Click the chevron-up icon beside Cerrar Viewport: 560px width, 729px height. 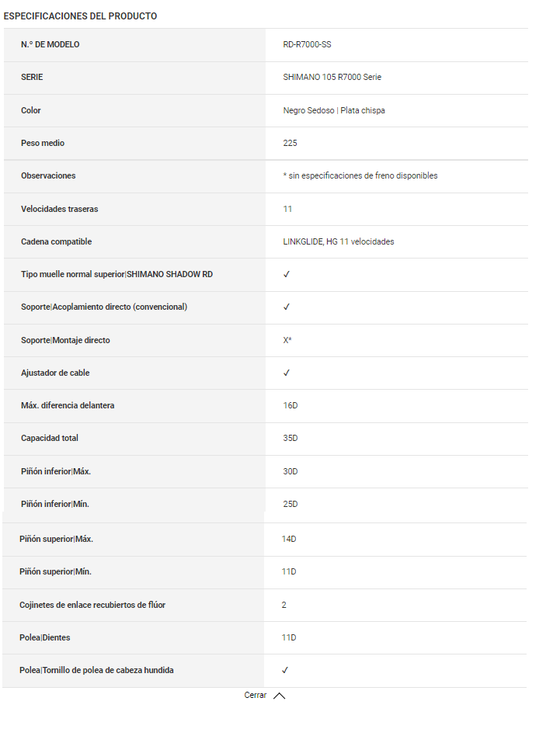(x=280, y=696)
